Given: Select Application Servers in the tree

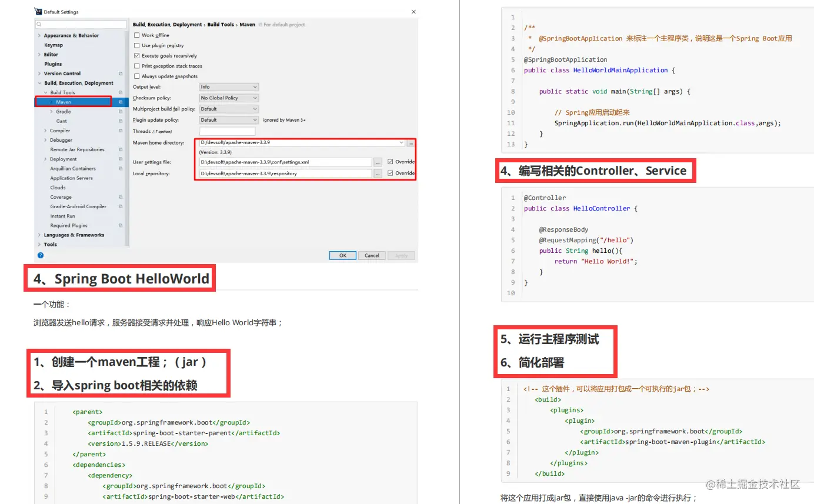Looking at the screenshot, I should [x=71, y=178].
